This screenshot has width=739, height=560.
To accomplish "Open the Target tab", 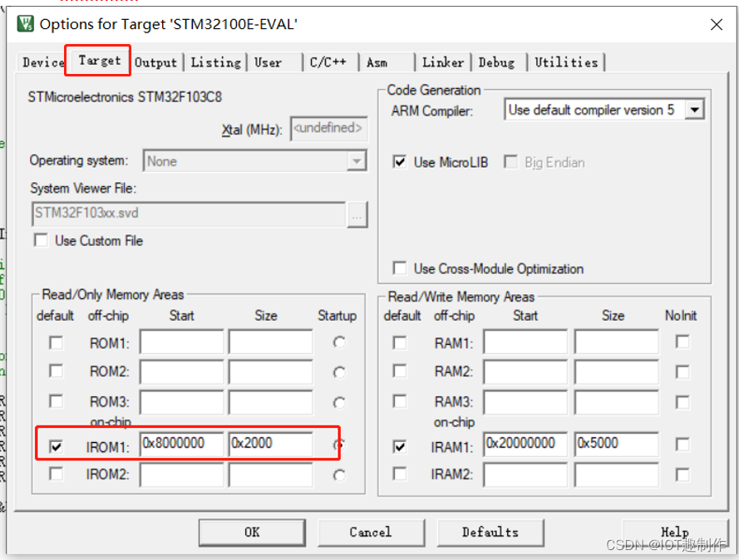I will (99, 61).
